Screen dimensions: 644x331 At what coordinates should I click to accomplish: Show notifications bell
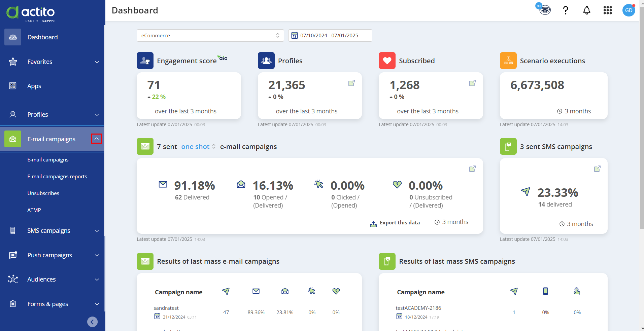coord(587,10)
